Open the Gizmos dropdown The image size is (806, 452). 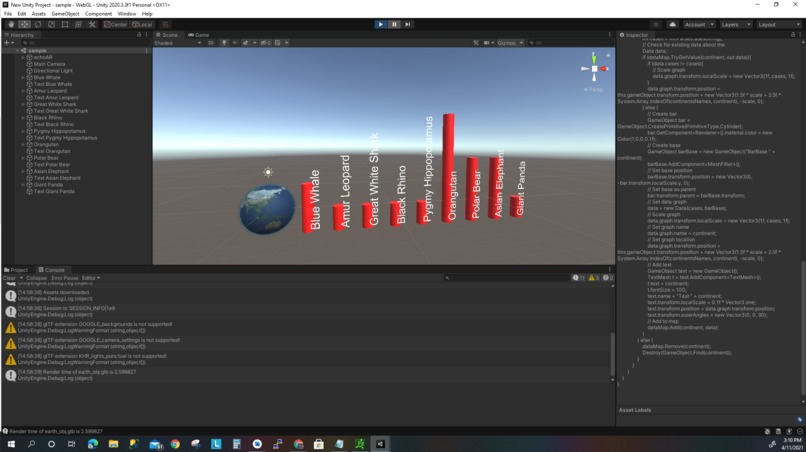[510, 43]
